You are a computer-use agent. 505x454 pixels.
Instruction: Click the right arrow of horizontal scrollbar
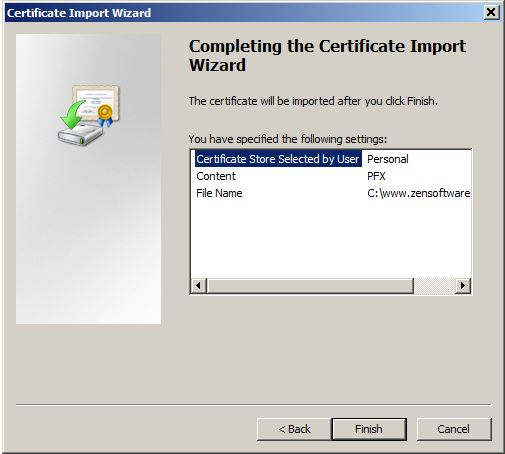[x=463, y=286]
